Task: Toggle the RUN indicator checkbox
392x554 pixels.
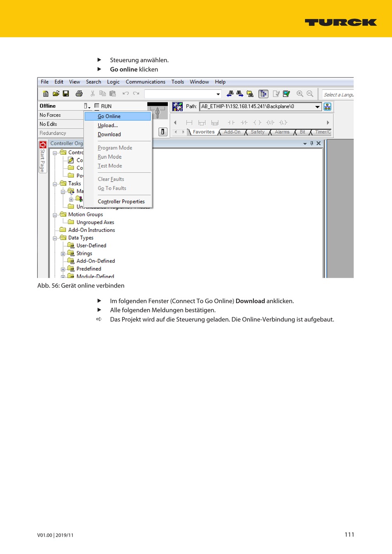Action: [x=97, y=106]
